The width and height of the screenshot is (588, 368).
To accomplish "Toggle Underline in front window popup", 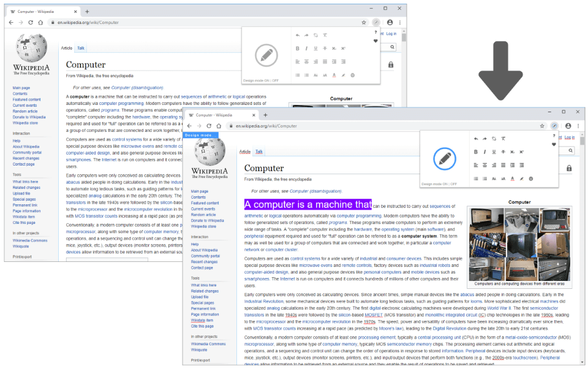I will coord(494,151).
